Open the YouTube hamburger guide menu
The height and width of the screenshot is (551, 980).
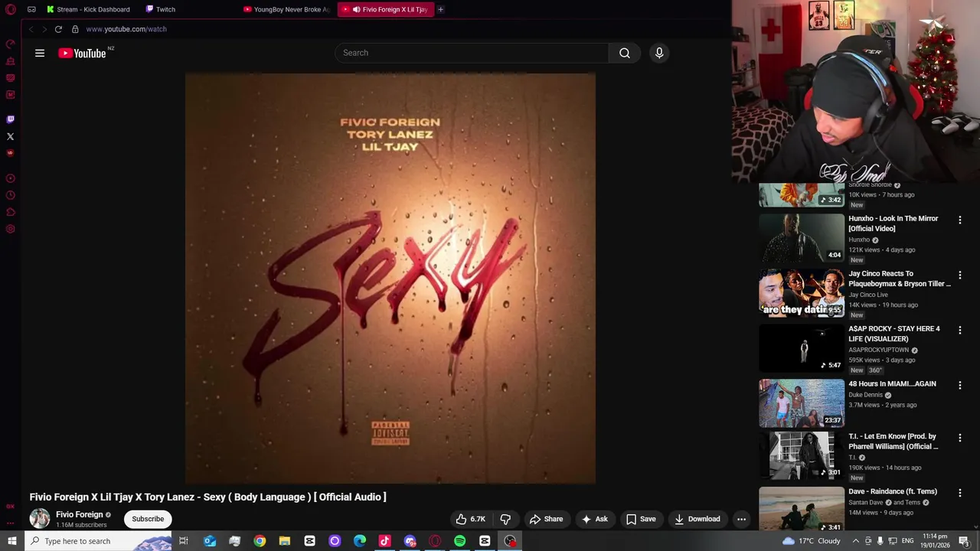coord(40,53)
